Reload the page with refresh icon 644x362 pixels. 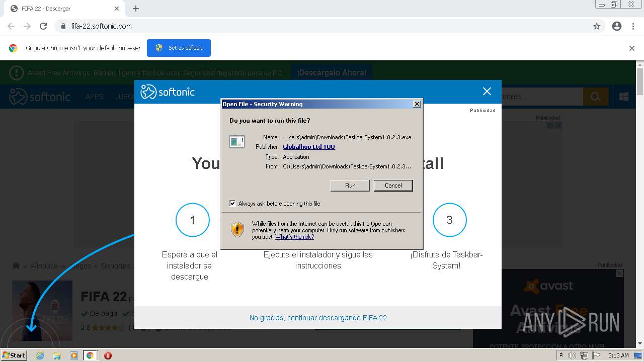(43, 26)
